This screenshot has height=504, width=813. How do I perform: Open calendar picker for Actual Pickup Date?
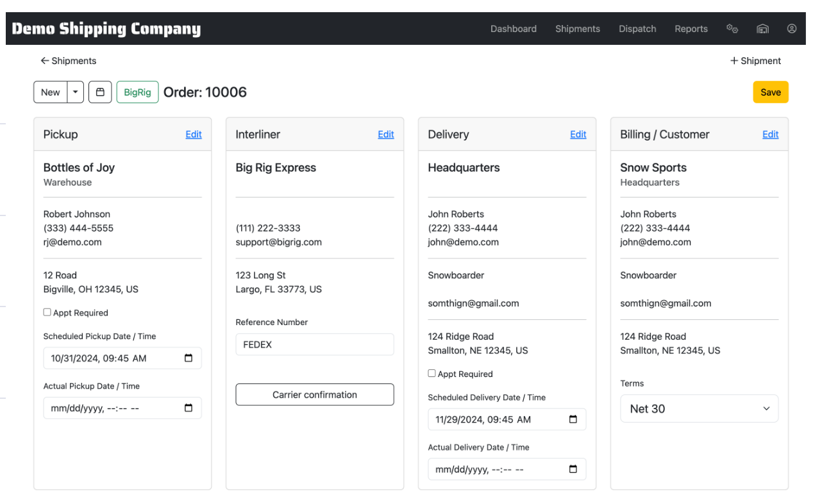(189, 408)
